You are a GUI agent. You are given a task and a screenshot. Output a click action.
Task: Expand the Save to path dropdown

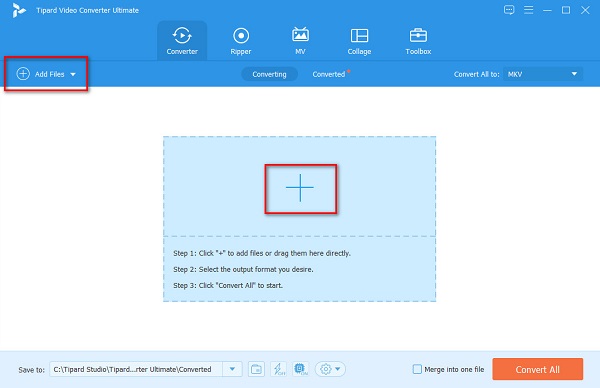pos(232,369)
